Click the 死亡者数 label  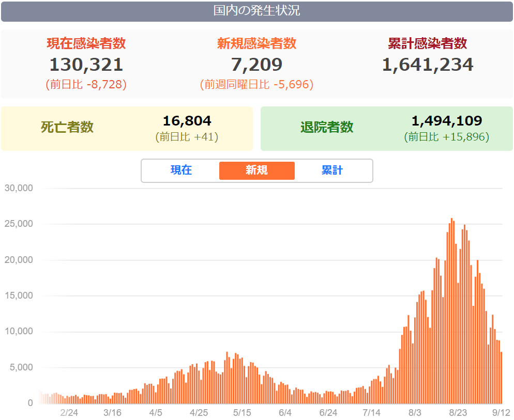click(67, 127)
